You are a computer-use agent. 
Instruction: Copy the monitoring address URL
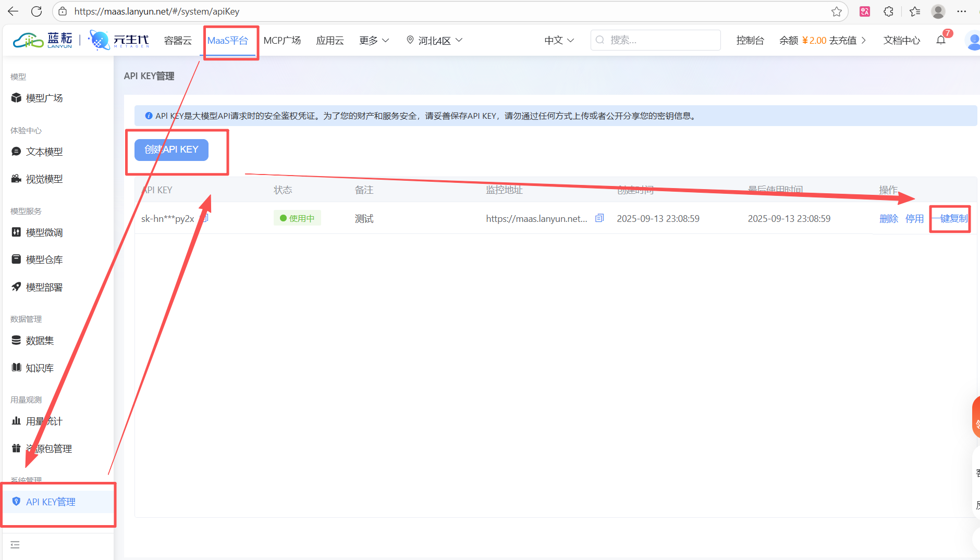click(599, 218)
